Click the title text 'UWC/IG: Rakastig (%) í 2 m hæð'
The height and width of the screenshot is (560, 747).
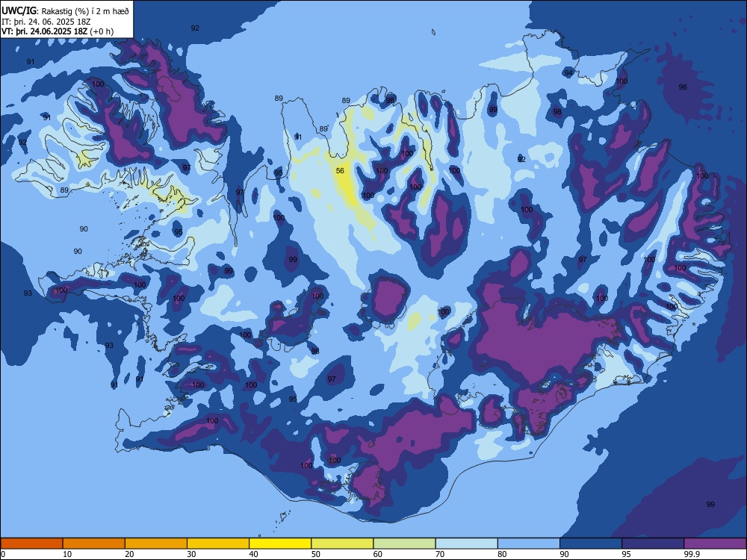(65, 11)
